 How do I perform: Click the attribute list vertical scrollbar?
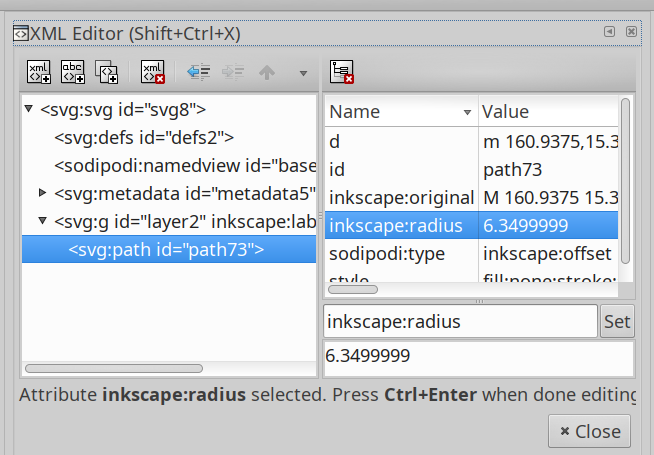626,180
